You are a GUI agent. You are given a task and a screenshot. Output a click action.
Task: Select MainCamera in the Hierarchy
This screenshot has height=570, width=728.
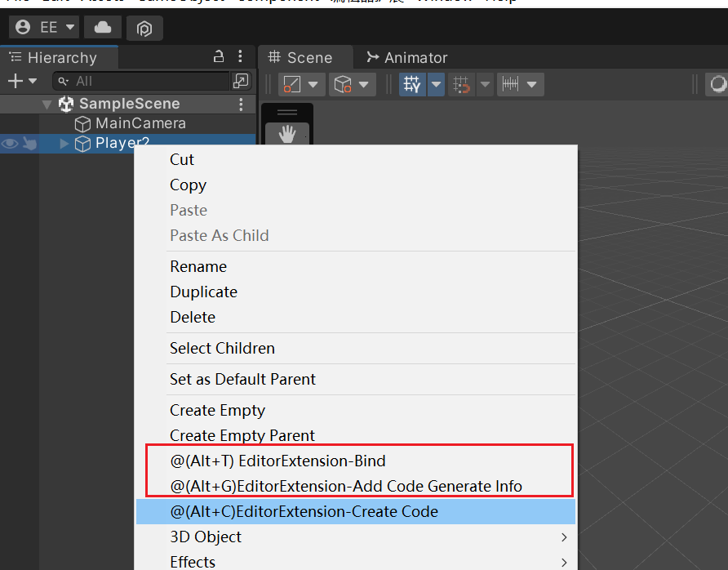click(140, 123)
